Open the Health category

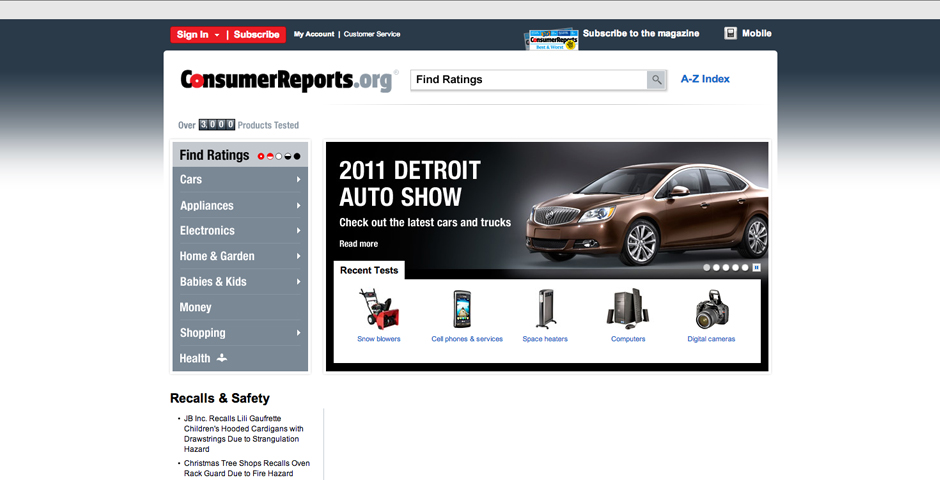195,358
